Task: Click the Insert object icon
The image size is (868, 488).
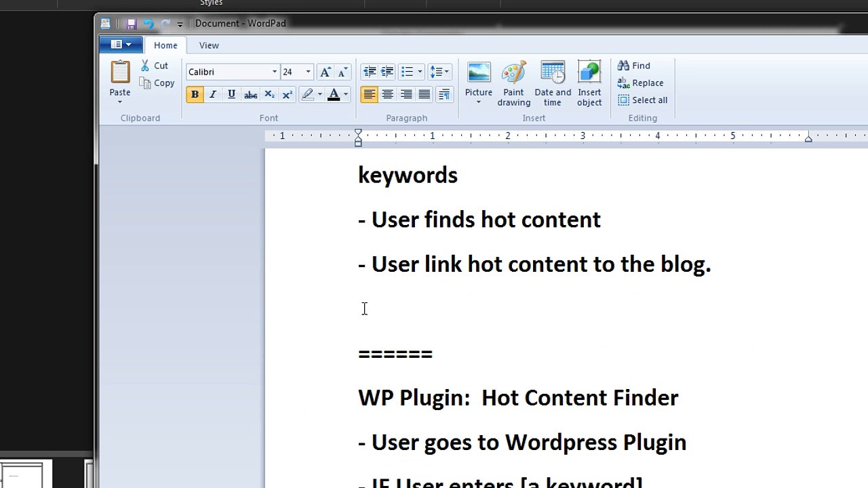Action: [x=589, y=73]
